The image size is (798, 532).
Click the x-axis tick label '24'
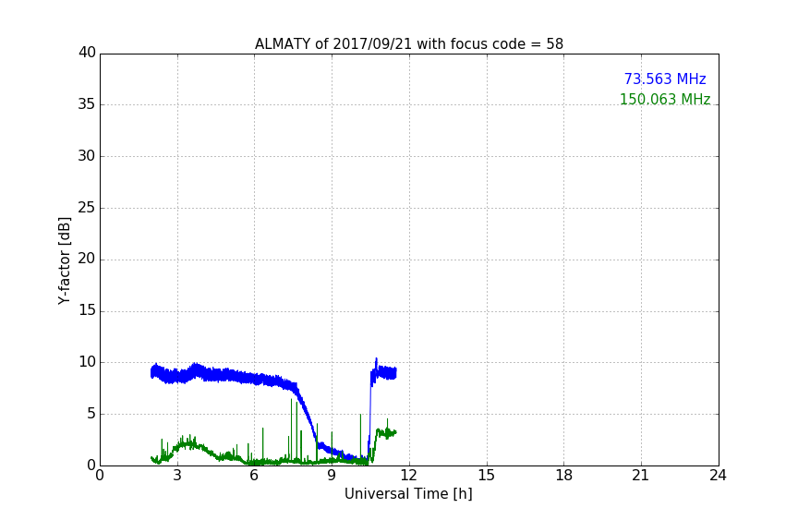click(718, 476)
